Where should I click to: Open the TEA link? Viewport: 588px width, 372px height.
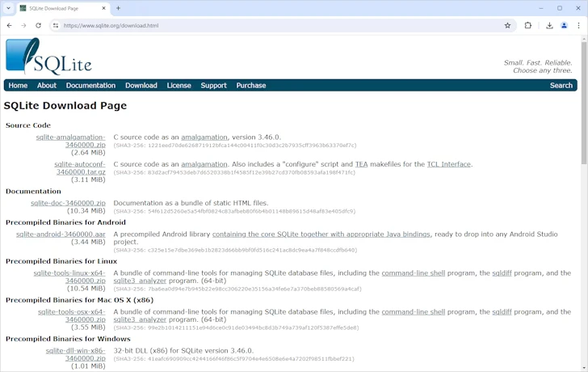tap(362, 164)
